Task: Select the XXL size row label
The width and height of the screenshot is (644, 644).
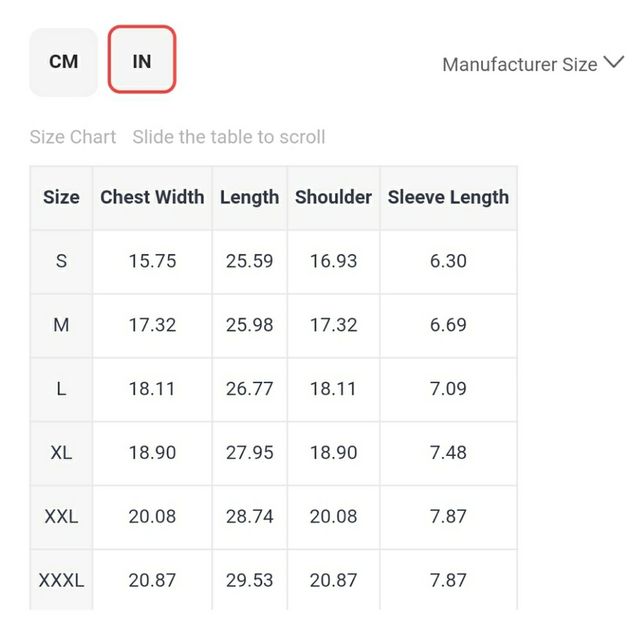Action: coord(61,516)
